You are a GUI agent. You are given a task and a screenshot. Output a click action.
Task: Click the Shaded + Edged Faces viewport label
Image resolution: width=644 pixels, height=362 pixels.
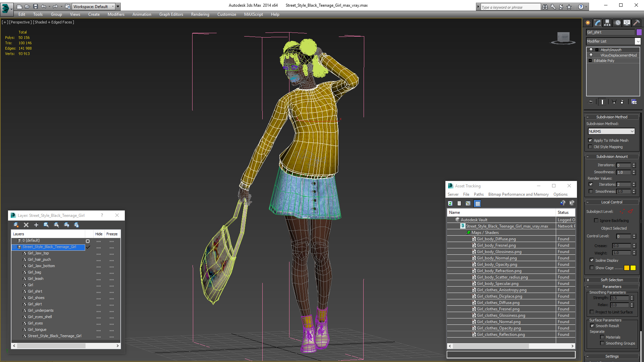pos(54,22)
